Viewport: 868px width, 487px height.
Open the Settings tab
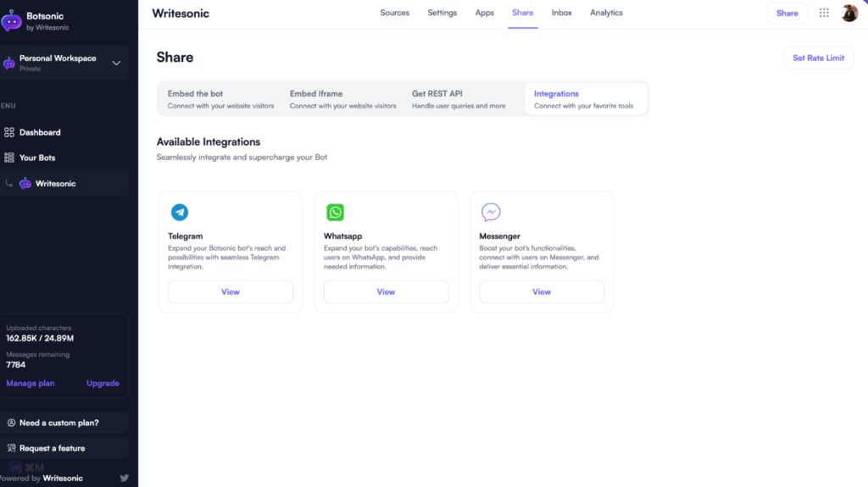point(442,13)
